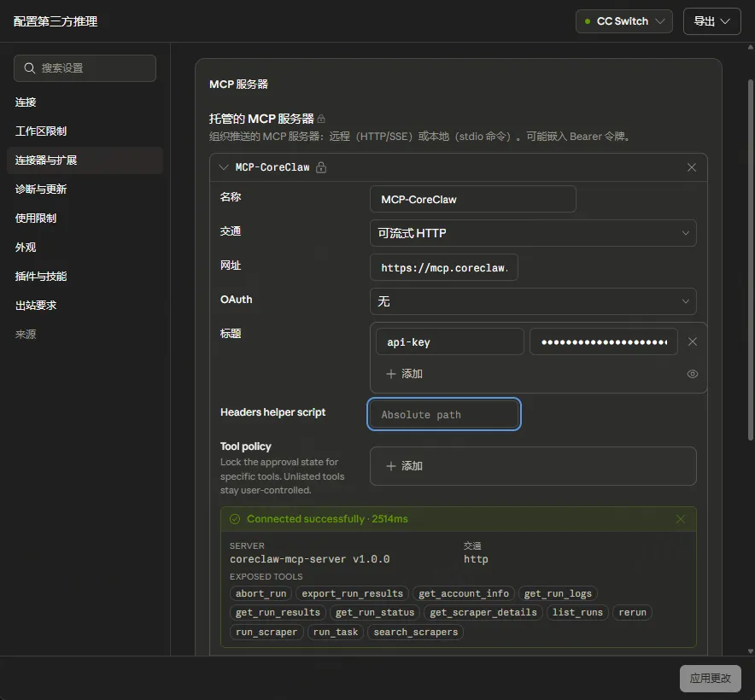This screenshot has width=755, height=700.
Task: Edit the api-key header name field
Action: pos(450,341)
